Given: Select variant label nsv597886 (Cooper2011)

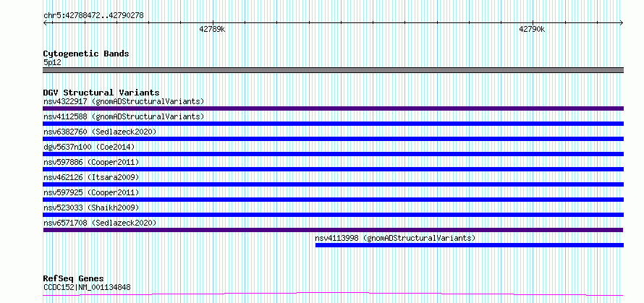Looking at the screenshot, I should click(x=91, y=162).
